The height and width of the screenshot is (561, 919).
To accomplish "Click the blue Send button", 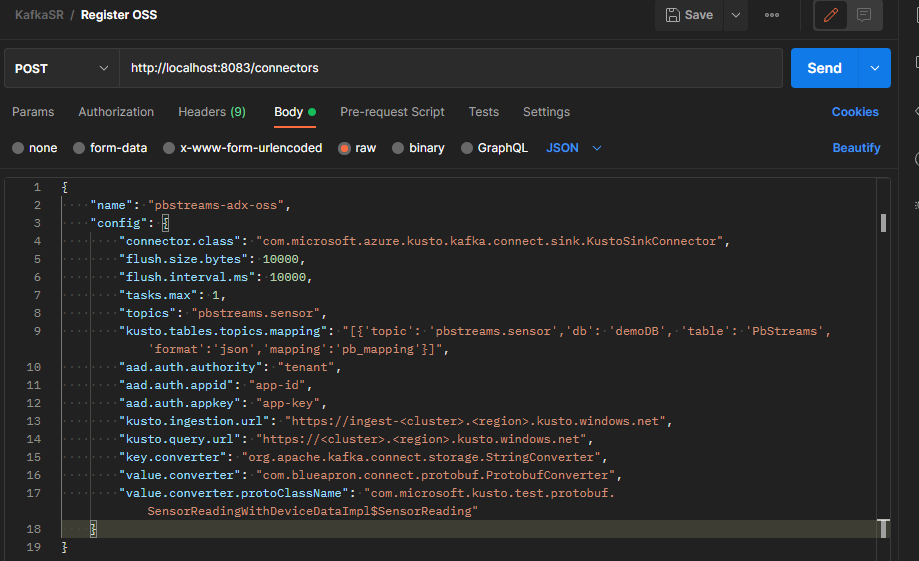I will click(824, 69).
